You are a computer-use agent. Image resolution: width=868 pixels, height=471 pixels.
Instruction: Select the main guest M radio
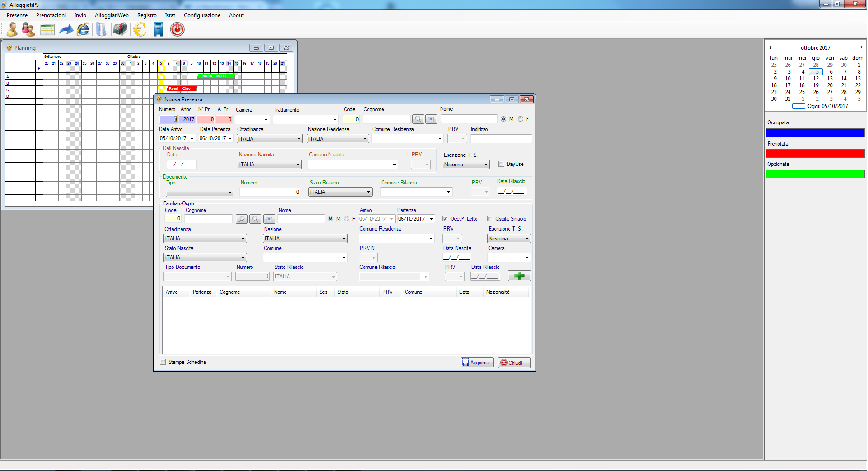point(503,119)
